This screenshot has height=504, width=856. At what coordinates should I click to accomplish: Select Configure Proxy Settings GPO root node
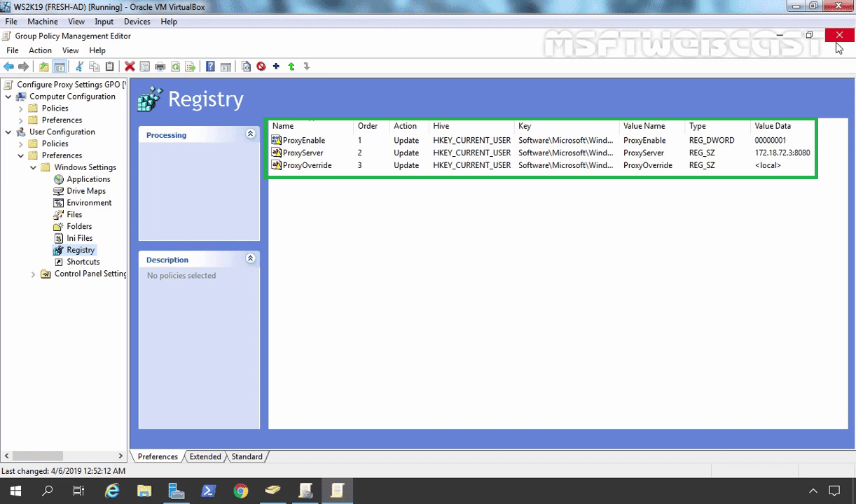click(x=71, y=85)
